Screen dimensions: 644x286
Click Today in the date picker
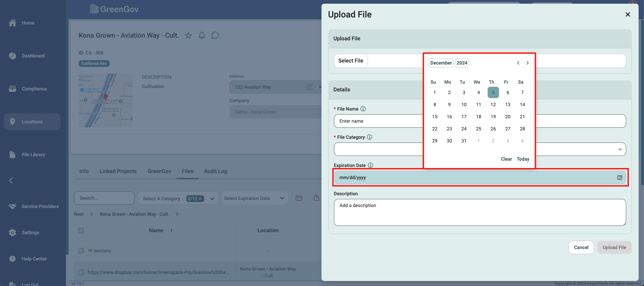tap(523, 159)
